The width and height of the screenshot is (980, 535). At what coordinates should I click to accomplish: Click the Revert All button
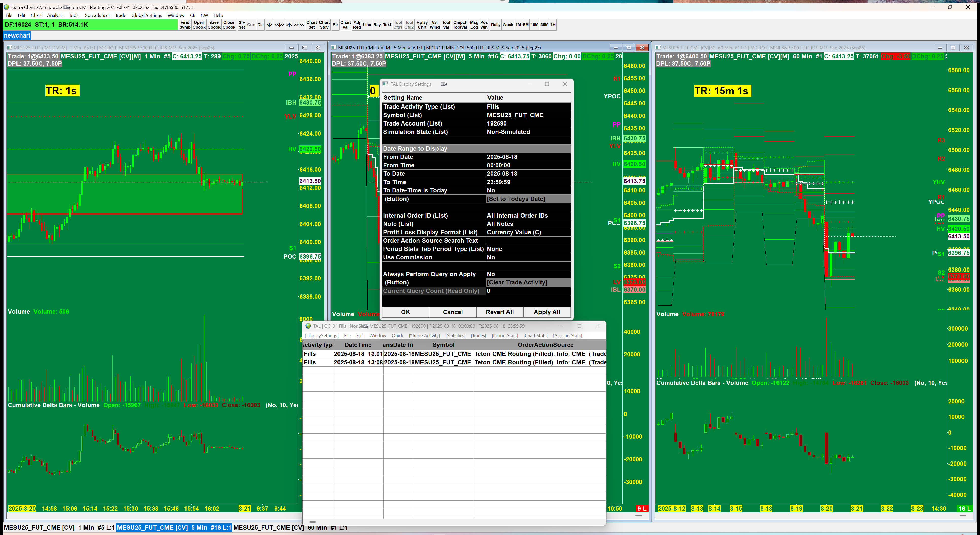[500, 312]
